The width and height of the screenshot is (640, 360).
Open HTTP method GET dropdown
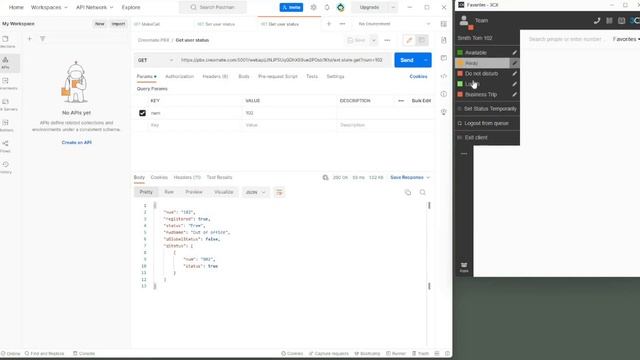click(155, 60)
